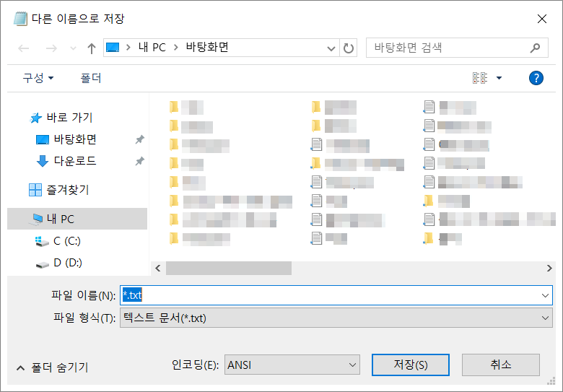Open the 구성 menu

[38, 78]
